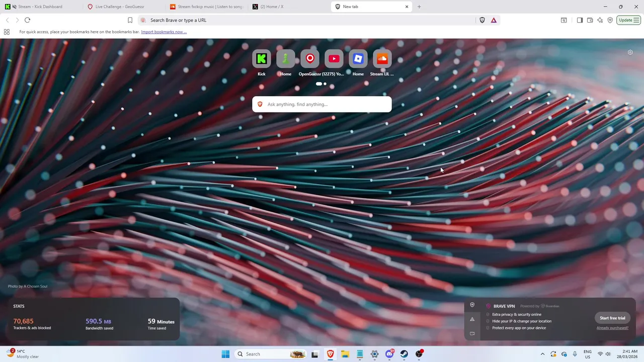Switch to Stream - Kick Dashboard tab
Viewport: 644px width, 362px height.
point(41,7)
